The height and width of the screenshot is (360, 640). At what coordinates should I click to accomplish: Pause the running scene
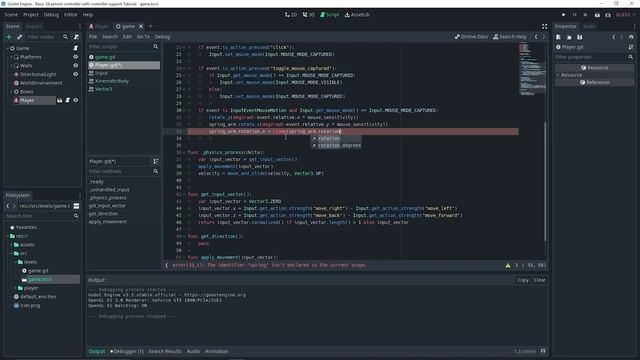(x=574, y=15)
